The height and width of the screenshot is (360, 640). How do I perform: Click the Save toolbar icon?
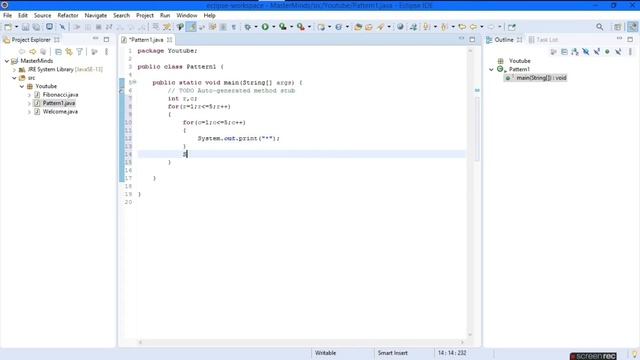tap(25, 27)
